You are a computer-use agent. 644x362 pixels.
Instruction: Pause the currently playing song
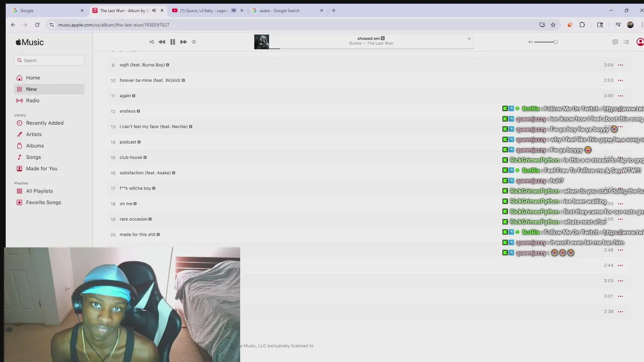point(173,42)
